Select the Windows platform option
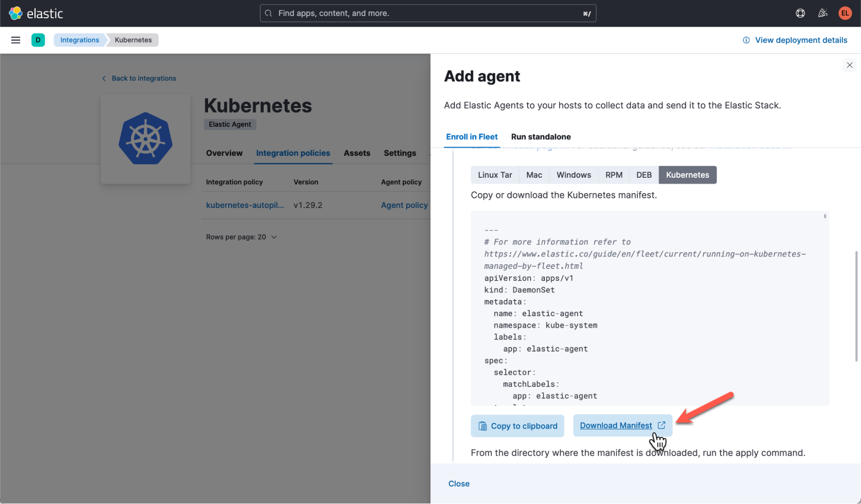 573,175
